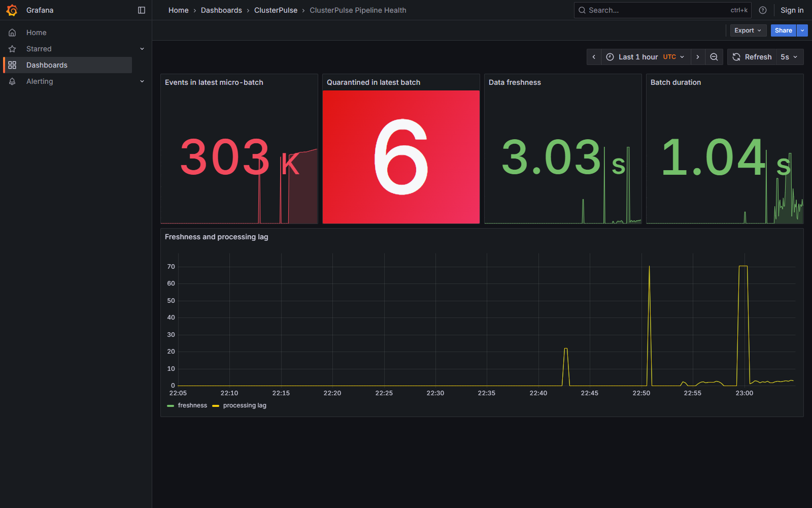Click the Refresh button

[x=752, y=57]
